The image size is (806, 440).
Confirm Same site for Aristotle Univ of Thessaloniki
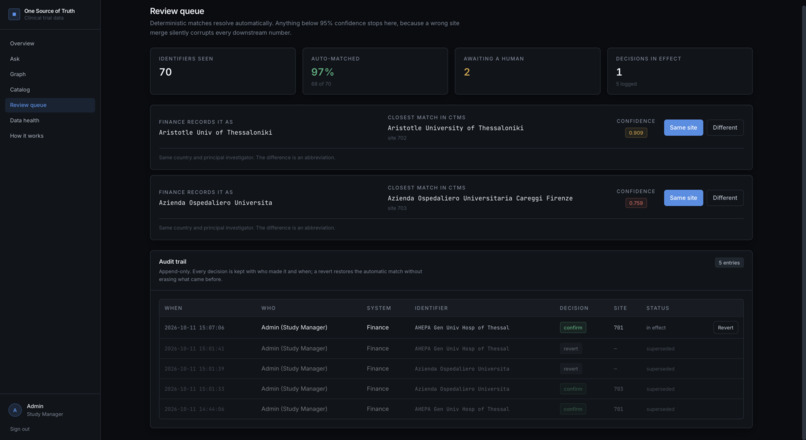683,127
